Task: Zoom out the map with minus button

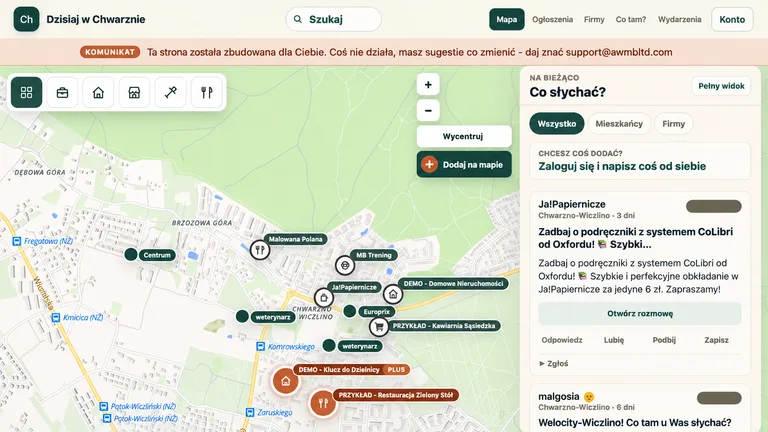Action: tap(428, 111)
